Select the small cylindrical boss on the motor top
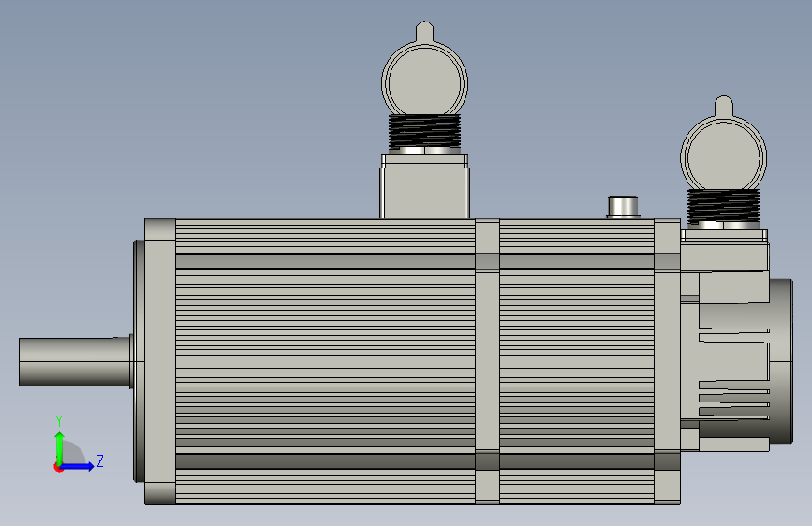The height and width of the screenshot is (526, 812). click(623, 207)
